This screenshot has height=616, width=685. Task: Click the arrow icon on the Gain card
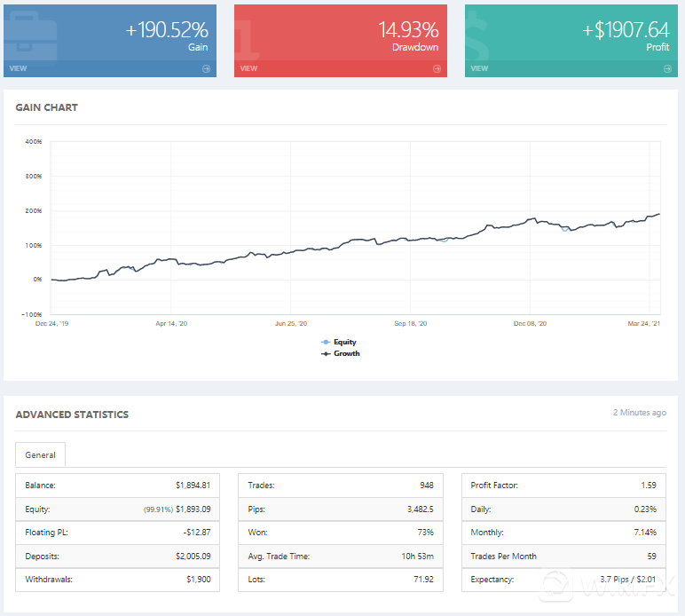[206, 68]
